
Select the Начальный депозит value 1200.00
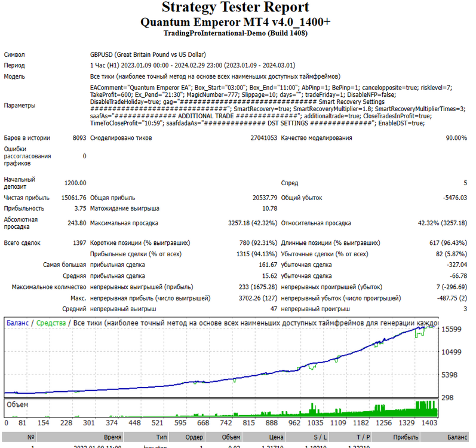[x=75, y=183]
